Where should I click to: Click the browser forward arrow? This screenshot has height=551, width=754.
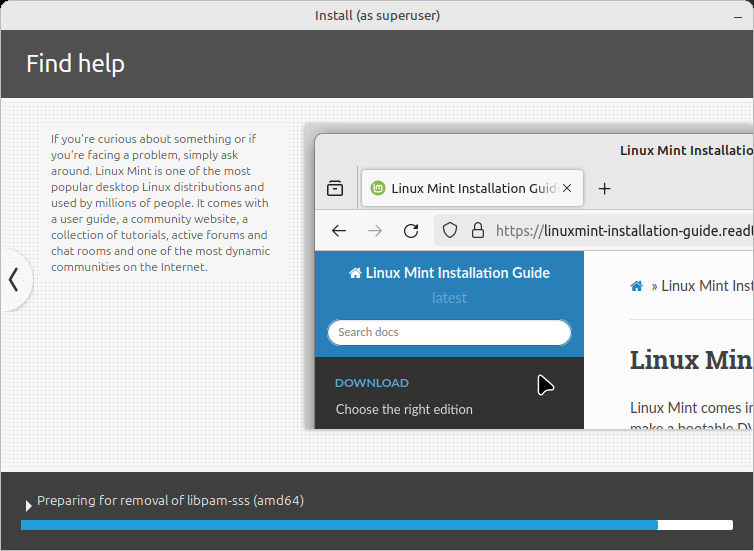(375, 231)
